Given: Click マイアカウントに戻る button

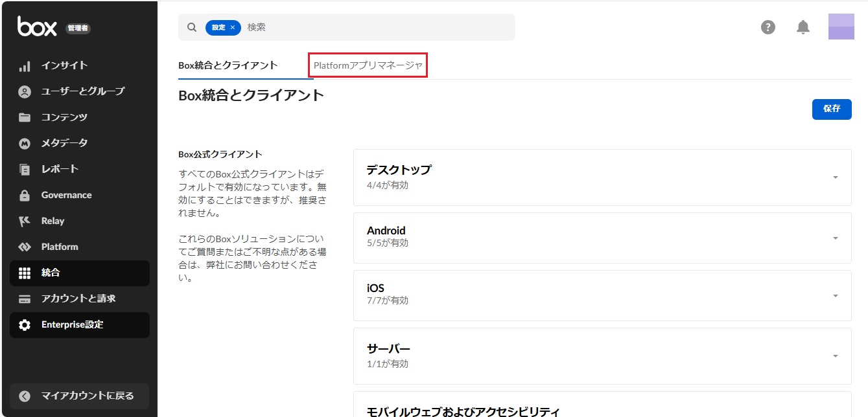Looking at the screenshot, I should point(79,396).
